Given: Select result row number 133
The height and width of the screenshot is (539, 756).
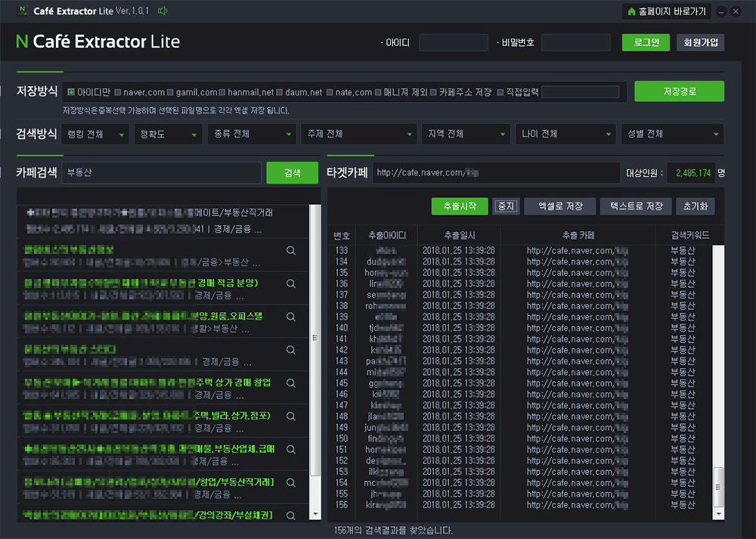Looking at the screenshot, I should pyautogui.click(x=521, y=251).
